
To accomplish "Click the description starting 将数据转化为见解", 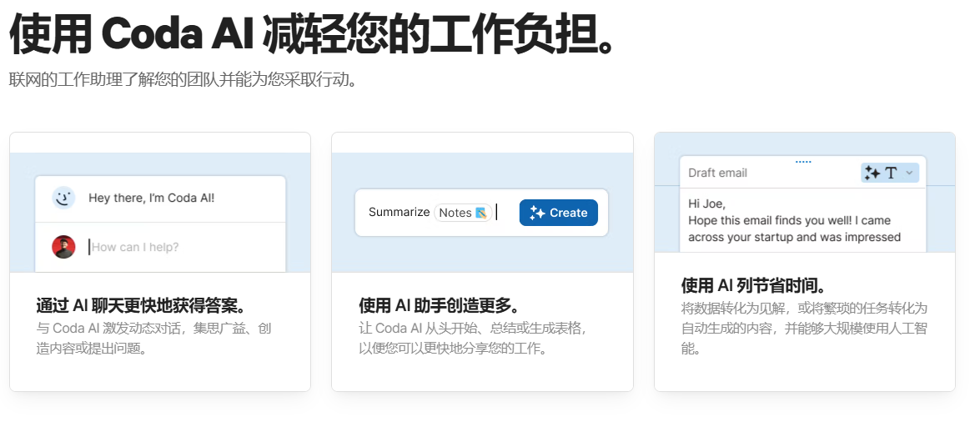I will [804, 329].
